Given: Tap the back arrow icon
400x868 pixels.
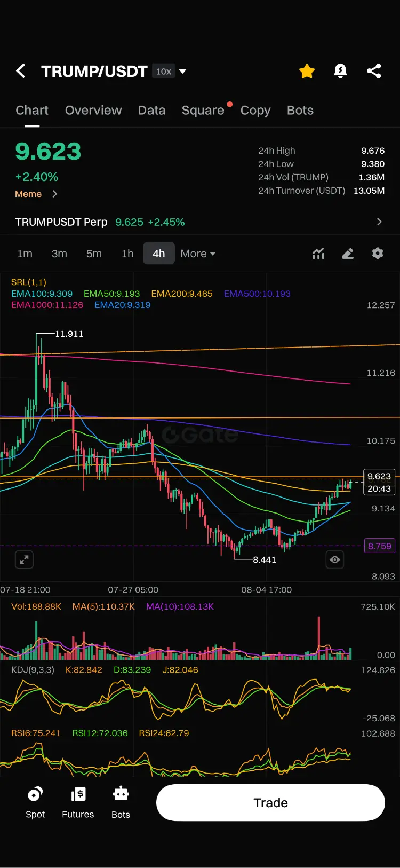Looking at the screenshot, I should point(21,71).
